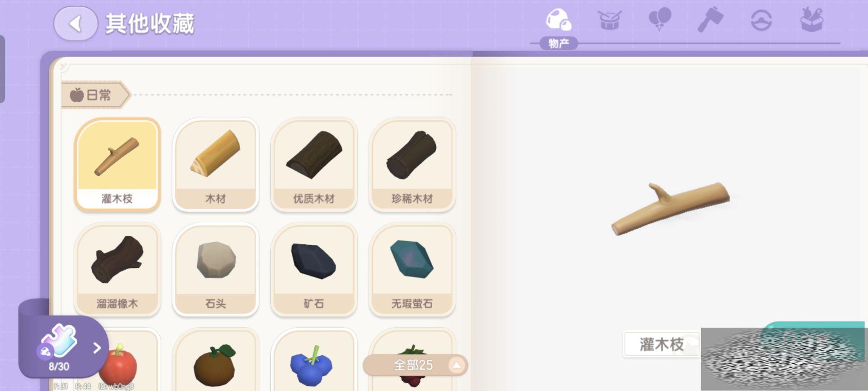Select the 溜溜橡木 oak item
The height and width of the screenshot is (391, 868).
click(117, 270)
